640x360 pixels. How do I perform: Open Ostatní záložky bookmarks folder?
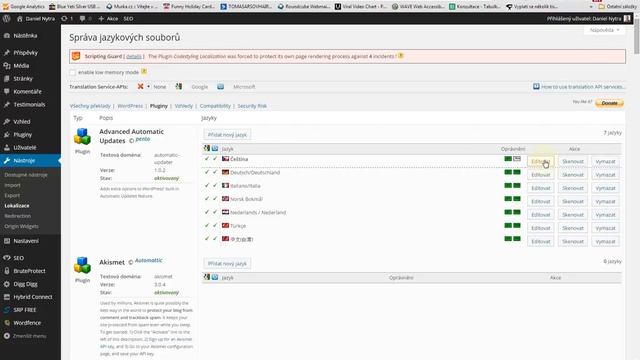click(617, 7)
